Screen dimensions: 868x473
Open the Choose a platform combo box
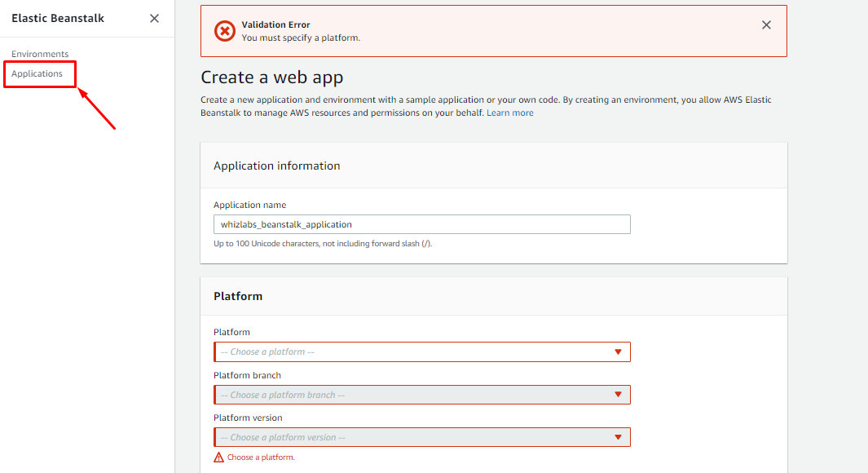click(x=422, y=351)
